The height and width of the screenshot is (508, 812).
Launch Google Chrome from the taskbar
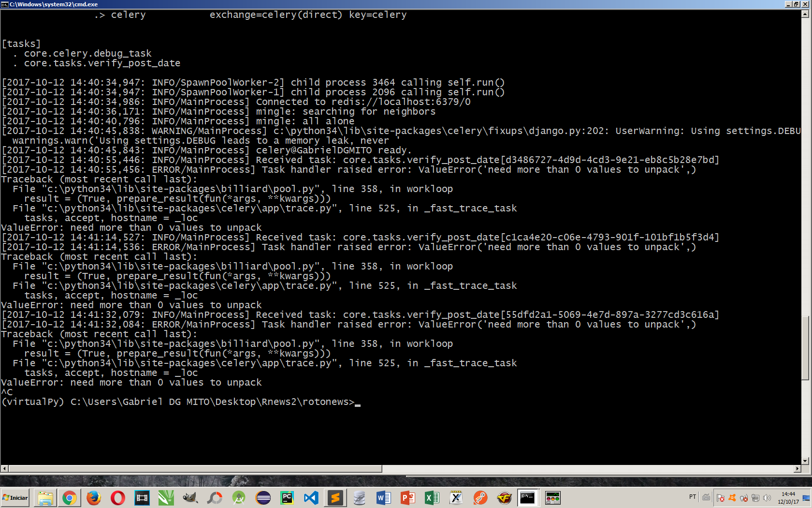(x=70, y=498)
